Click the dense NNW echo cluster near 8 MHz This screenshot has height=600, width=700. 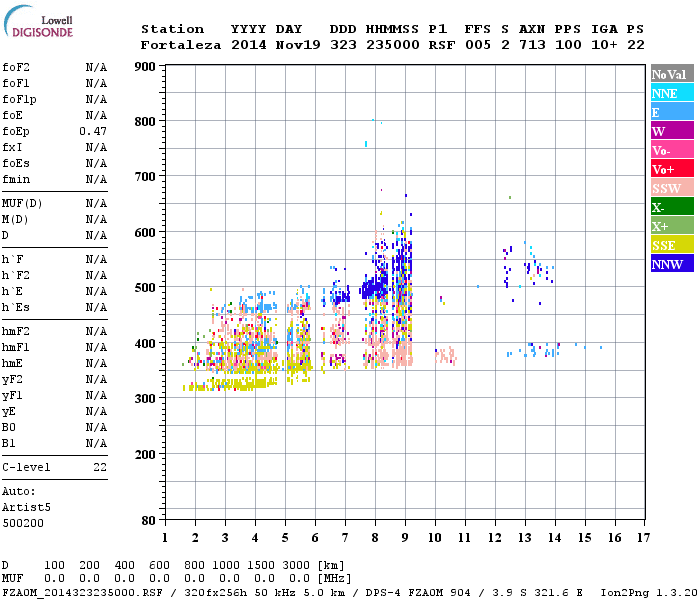374,289
